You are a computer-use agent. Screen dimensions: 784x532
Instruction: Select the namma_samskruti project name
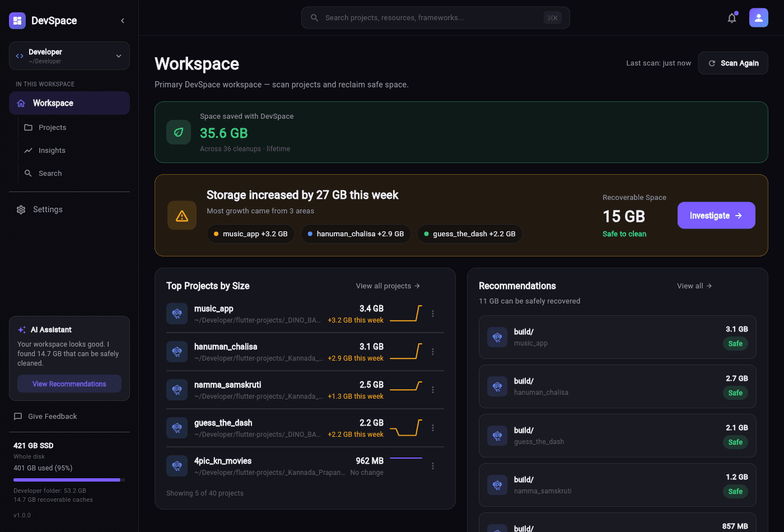pos(228,385)
